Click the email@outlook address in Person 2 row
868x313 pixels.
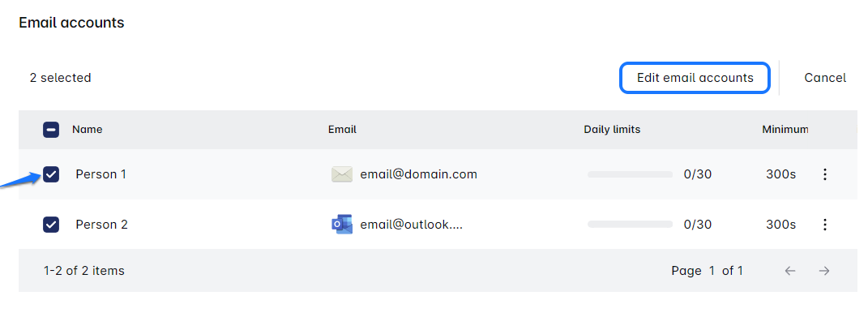point(411,225)
